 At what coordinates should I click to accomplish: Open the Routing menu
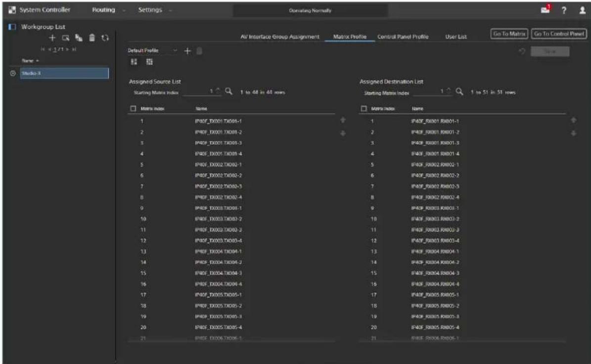tap(104, 10)
